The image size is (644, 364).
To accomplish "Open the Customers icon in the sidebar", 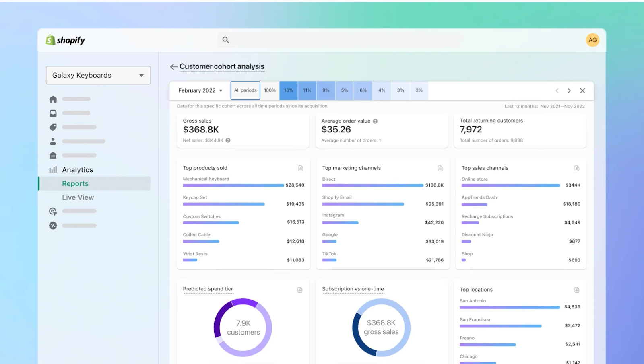I will coord(53,141).
